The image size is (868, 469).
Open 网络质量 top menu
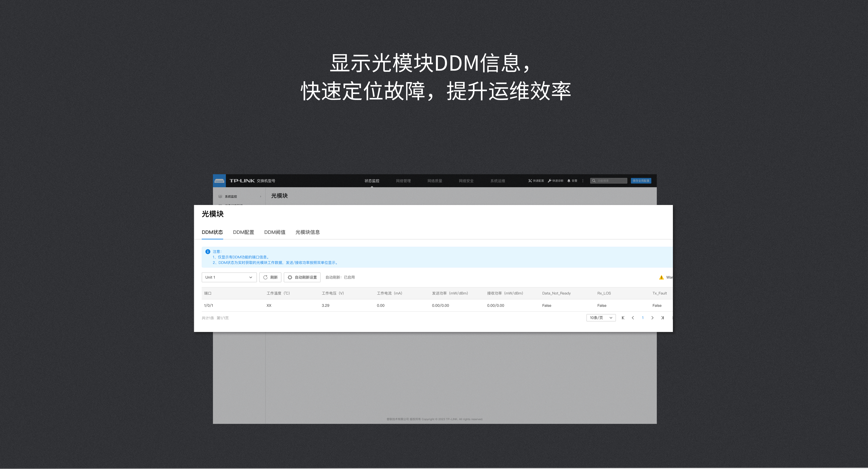[435, 181]
